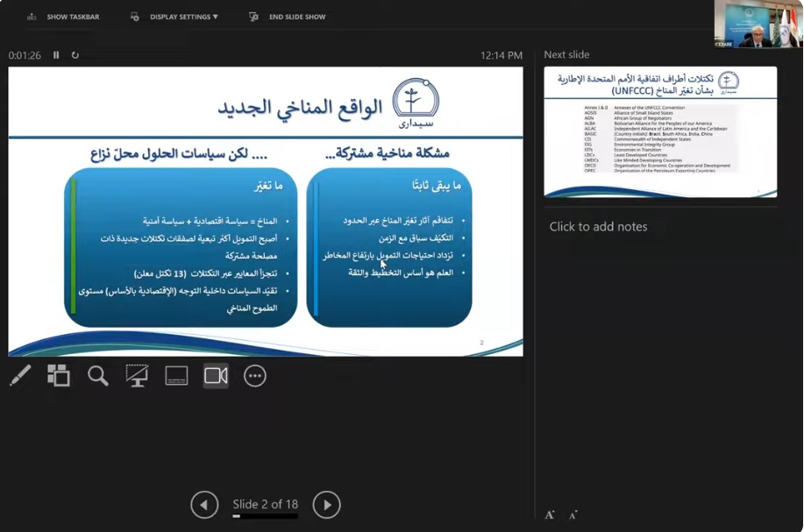Click the 'Click to add notes' area
The height and width of the screenshot is (532, 804).
click(599, 226)
